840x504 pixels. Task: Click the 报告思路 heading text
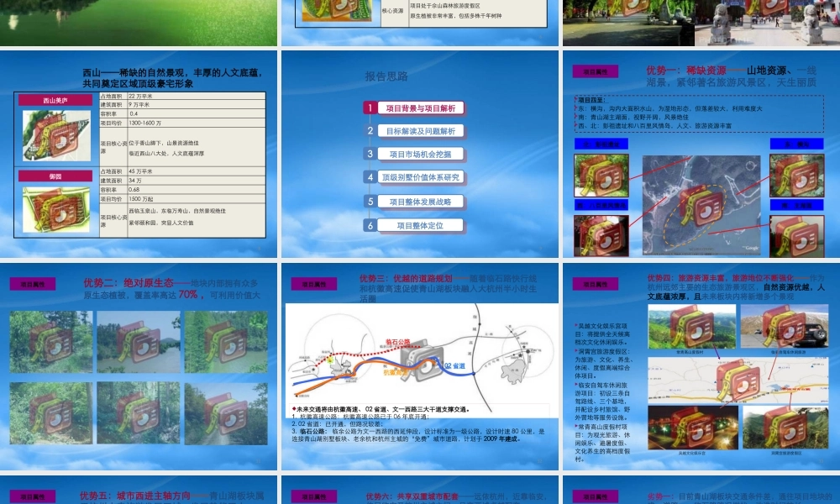tap(386, 76)
